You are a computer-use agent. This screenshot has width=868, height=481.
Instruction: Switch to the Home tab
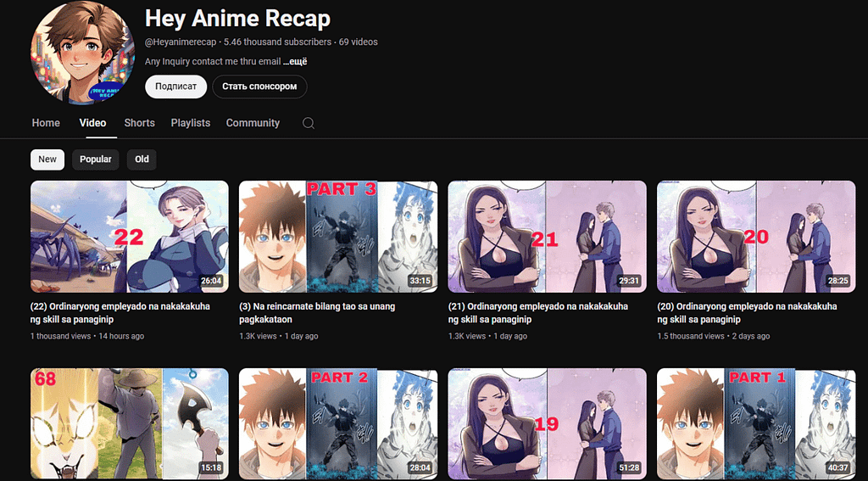pos(46,123)
